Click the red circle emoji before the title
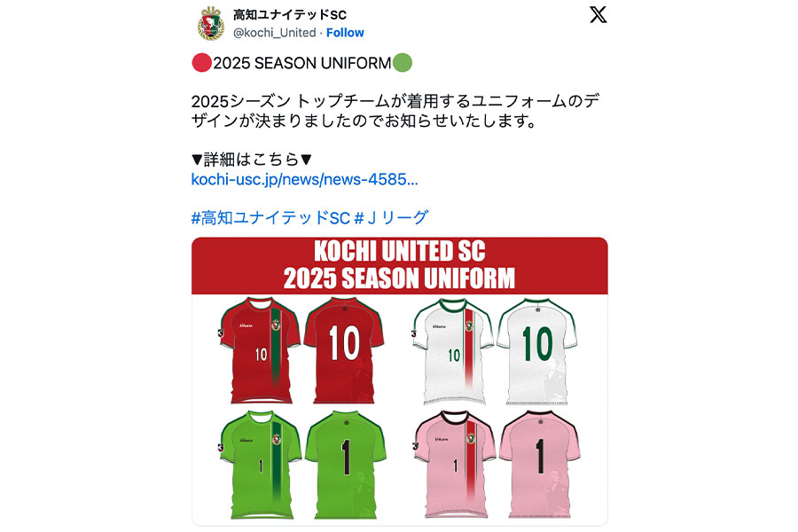Image resolution: width=798 pixels, height=532 pixels. (x=201, y=63)
